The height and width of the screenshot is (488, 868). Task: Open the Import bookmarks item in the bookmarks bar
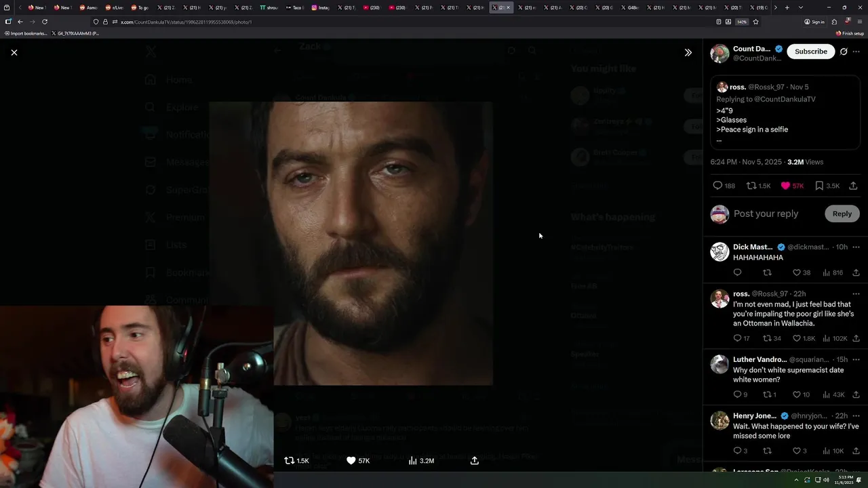tap(26, 33)
